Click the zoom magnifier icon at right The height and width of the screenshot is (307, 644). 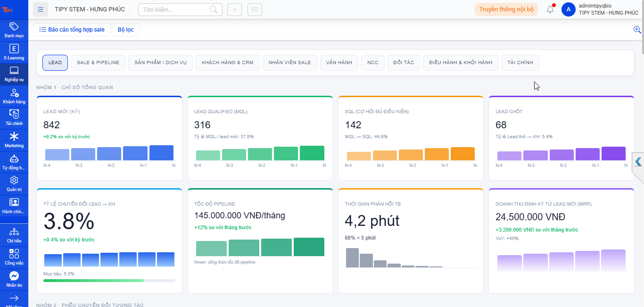[637, 30]
